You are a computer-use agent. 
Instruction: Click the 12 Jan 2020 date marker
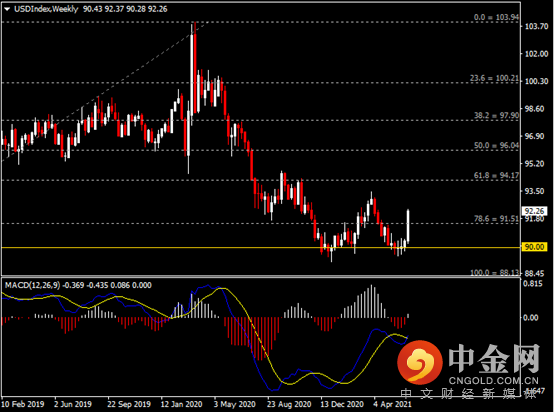pos(182,404)
